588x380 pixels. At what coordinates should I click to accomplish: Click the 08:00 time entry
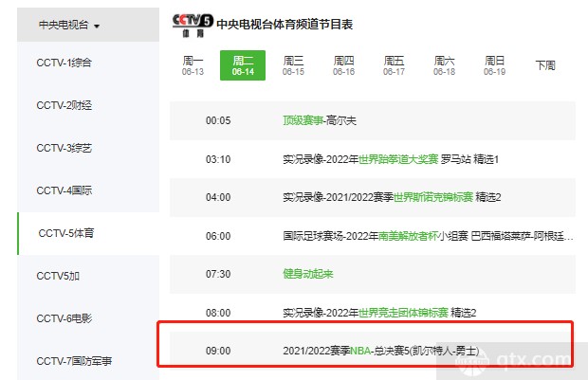tap(218, 313)
